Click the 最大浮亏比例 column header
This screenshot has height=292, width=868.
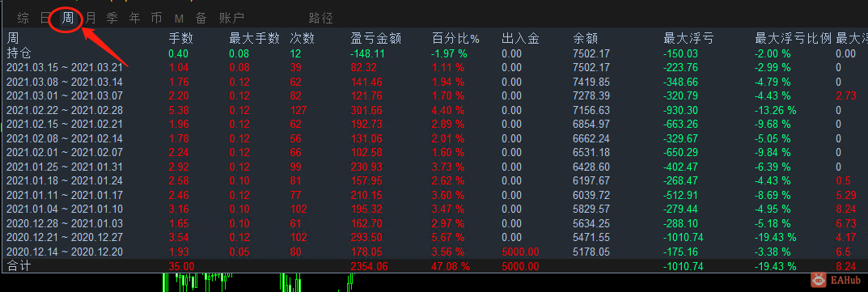794,38
